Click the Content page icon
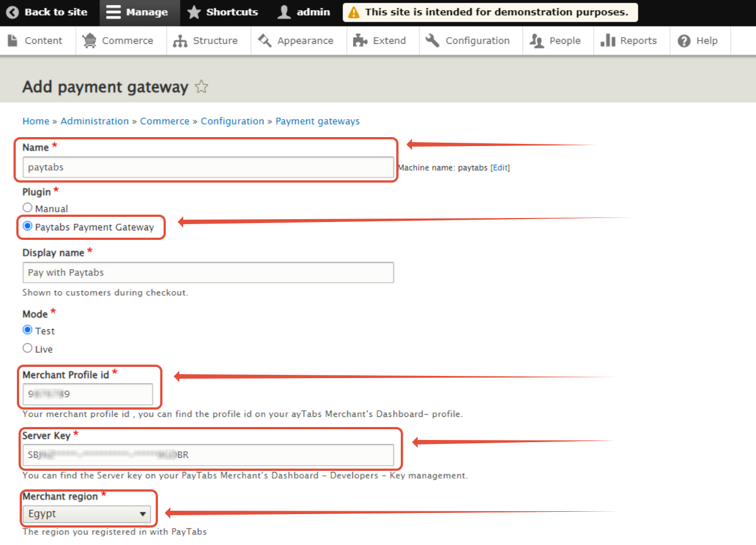Screen dimensions: 756x545 12,40
